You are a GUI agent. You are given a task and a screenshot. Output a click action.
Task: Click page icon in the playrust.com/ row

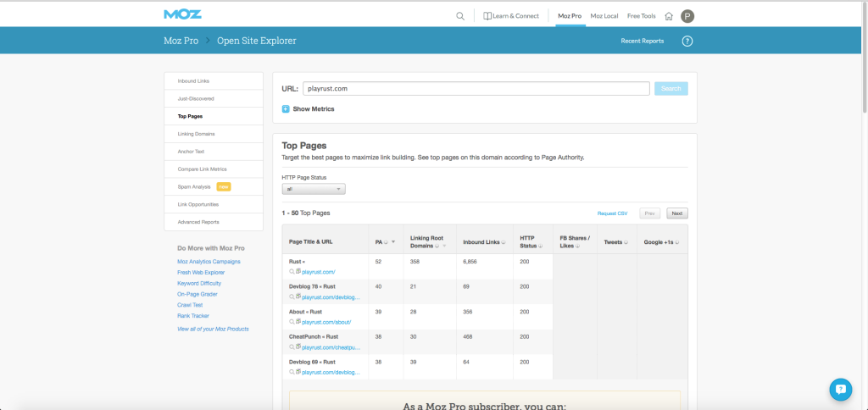click(x=298, y=272)
